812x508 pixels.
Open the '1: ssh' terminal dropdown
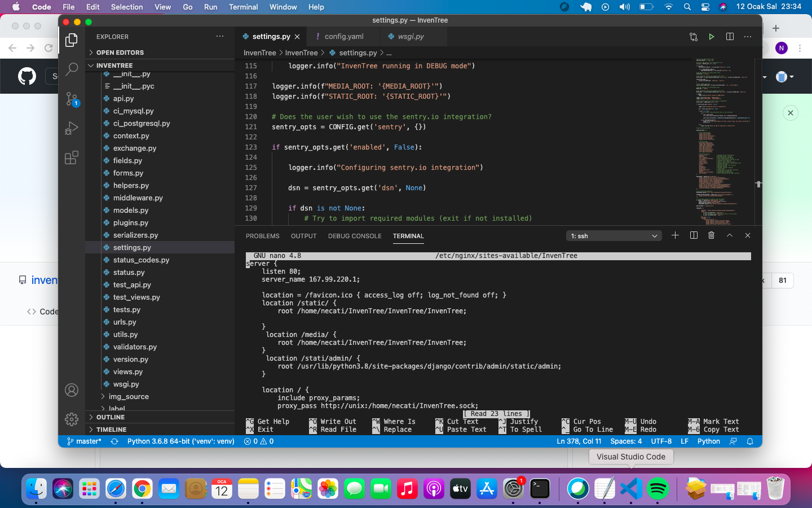point(614,236)
